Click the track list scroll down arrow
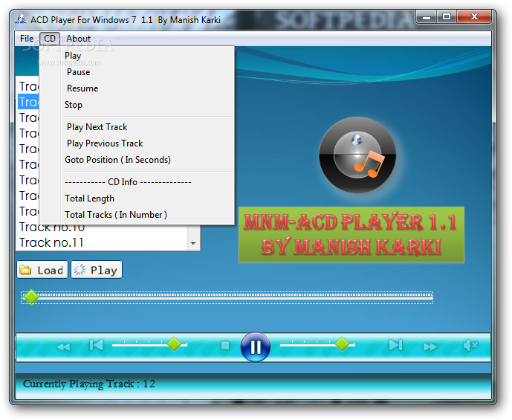The image size is (512, 420). (x=193, y=243)
